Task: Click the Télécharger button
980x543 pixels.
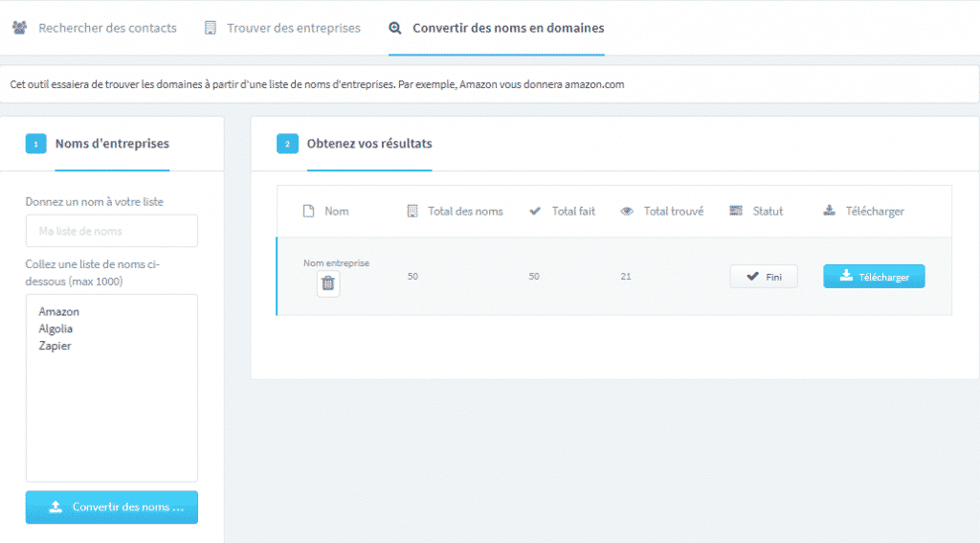Action: [x=874, y=277]
